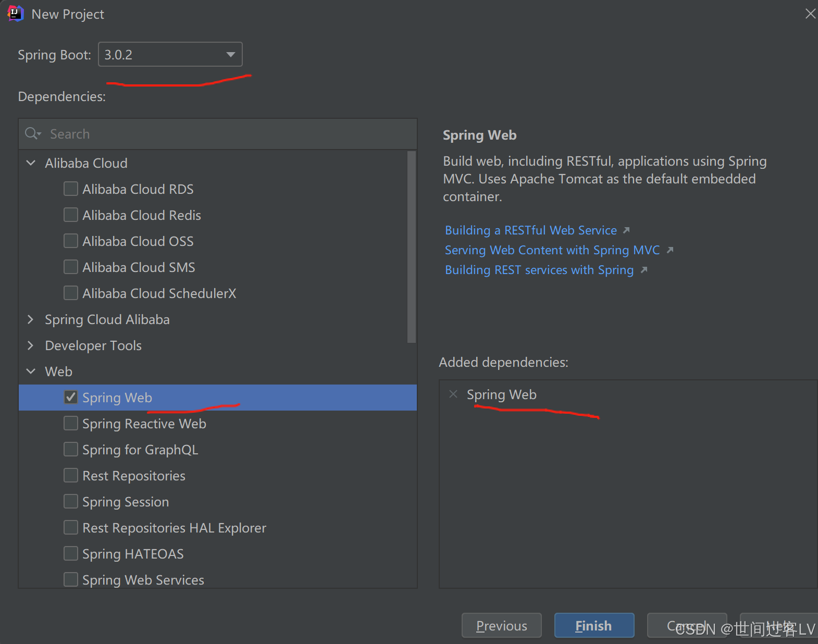818x644 pixels.
Task: Select the Developer Tools tree row
Action: [218, 345]
